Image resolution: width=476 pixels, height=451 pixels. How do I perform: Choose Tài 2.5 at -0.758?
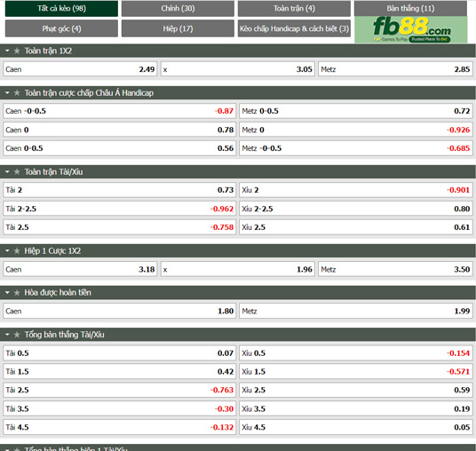point(120,227)
